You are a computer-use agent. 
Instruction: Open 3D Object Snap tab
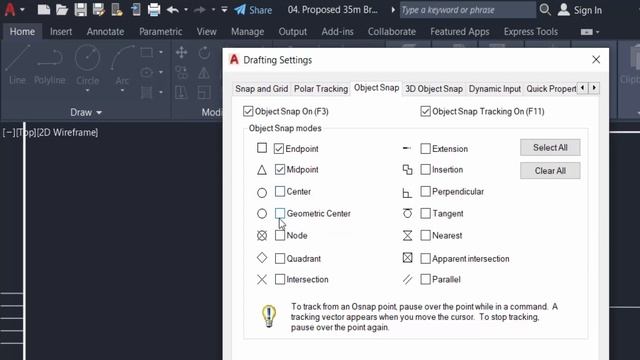434,89
